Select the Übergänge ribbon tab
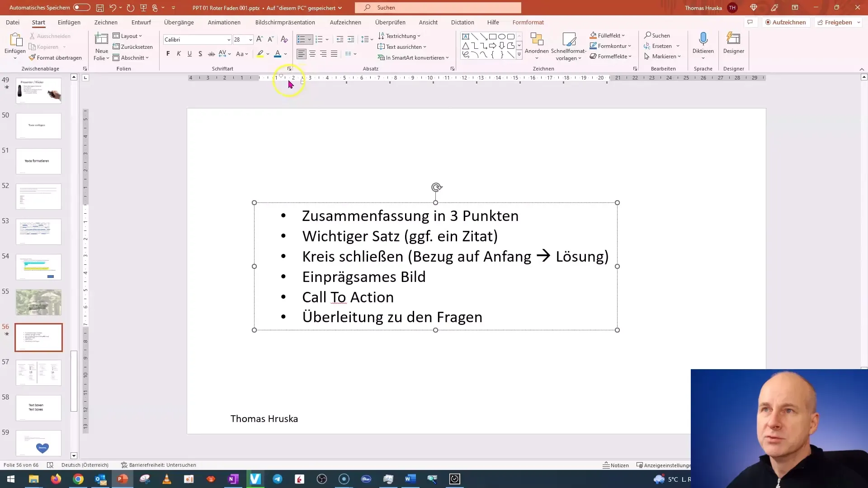The image size is (868, 488). point(179,22)
